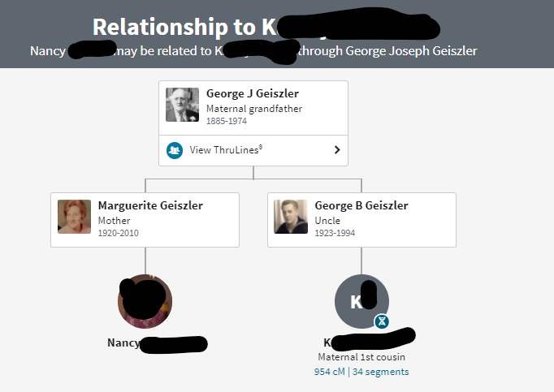Click the gray K initial avatar
Viewport: 554px width, 392px height.
click(361, 301)
